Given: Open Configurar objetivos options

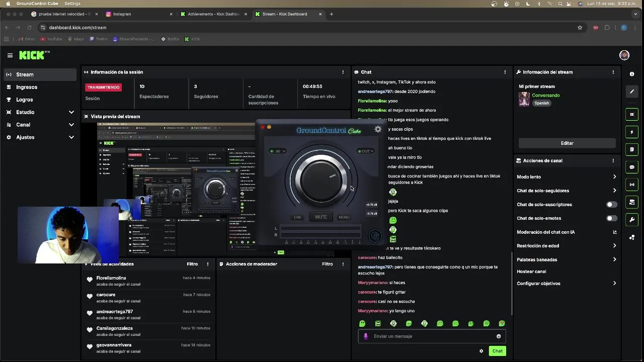Looking at the screenshot, I should coord(567,284).
